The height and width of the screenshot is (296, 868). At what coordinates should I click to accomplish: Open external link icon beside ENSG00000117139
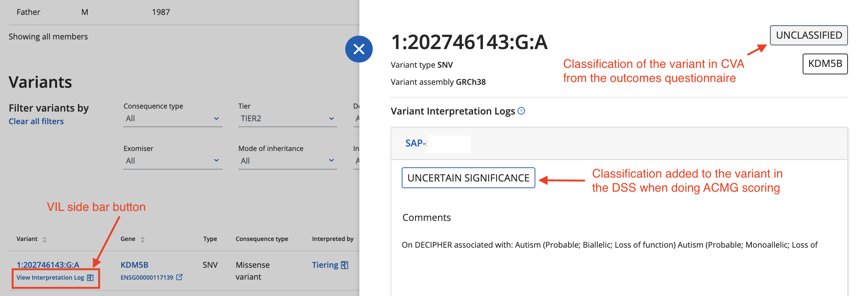179,277
